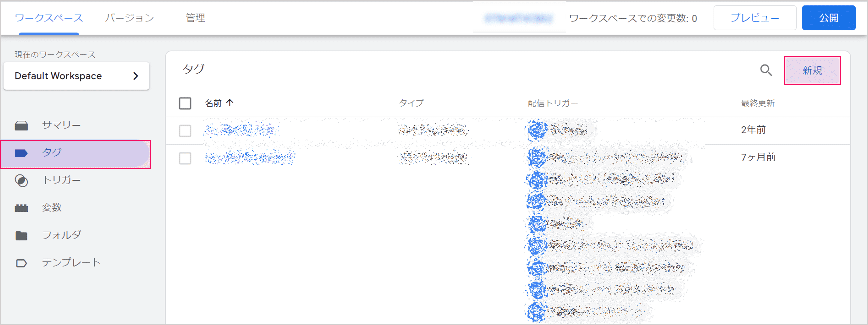The image size is (868, 325).
Task: Click the chevron arrow next to Default Workspace
Action: click(136, 76)
